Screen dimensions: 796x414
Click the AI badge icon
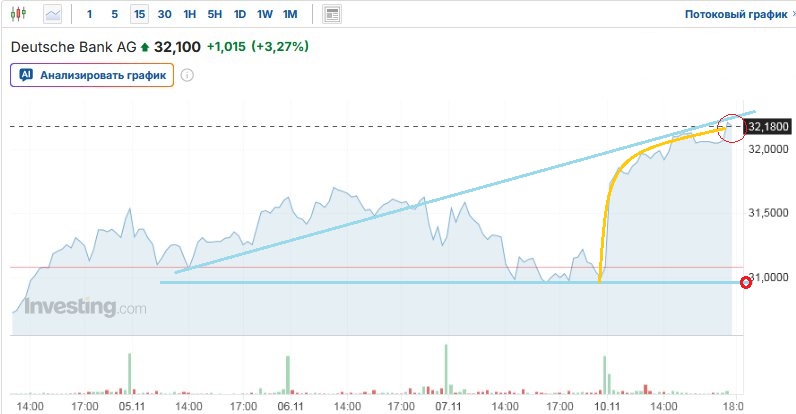pos(27,75)
